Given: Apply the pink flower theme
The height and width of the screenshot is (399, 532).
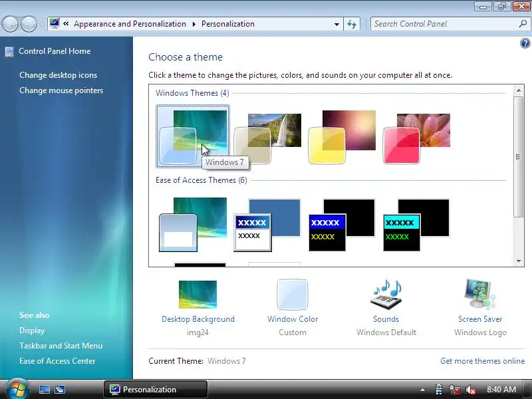Looking at the screenshot, I should click(x=417, y=138).
